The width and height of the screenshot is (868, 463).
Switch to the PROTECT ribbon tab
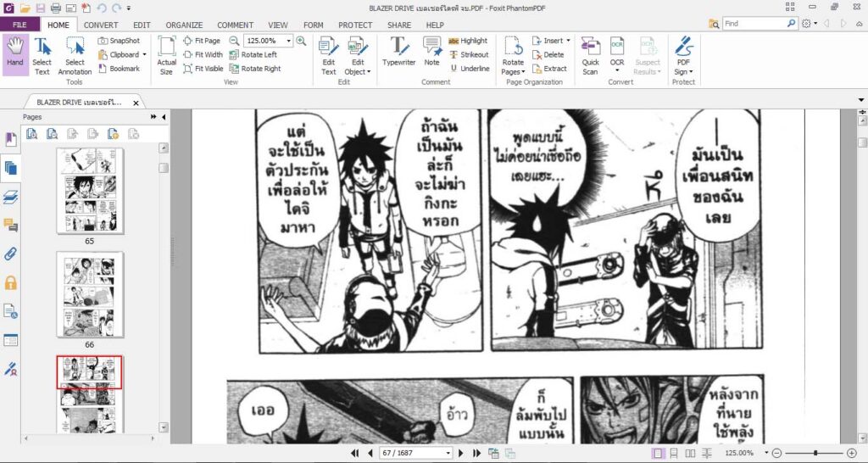tap(355, 25)
